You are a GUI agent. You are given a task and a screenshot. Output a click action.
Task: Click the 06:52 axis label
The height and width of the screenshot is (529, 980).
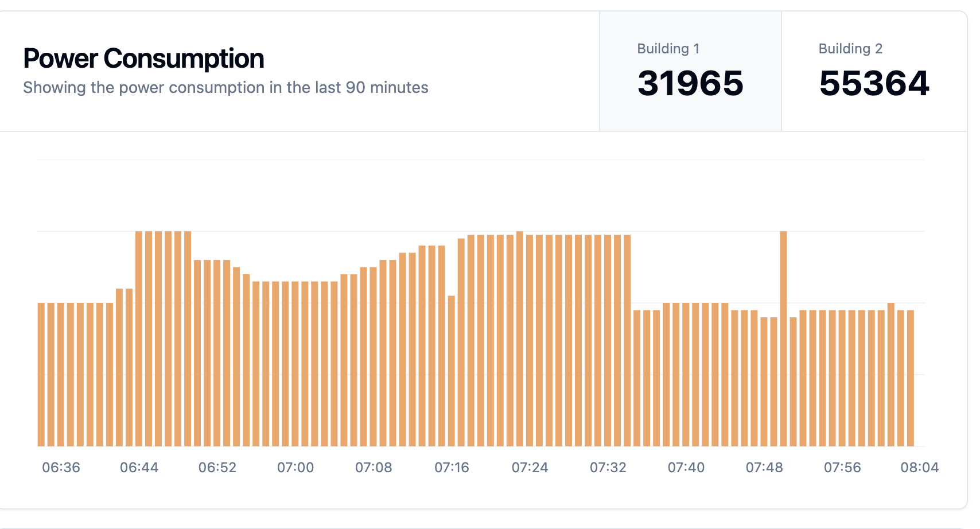[217, 468]
